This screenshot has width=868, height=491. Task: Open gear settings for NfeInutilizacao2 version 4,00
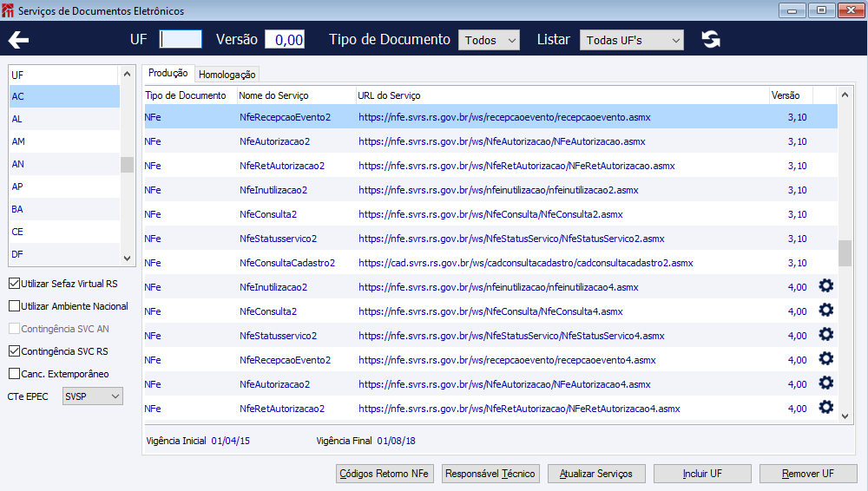click(x=826, y=286)
